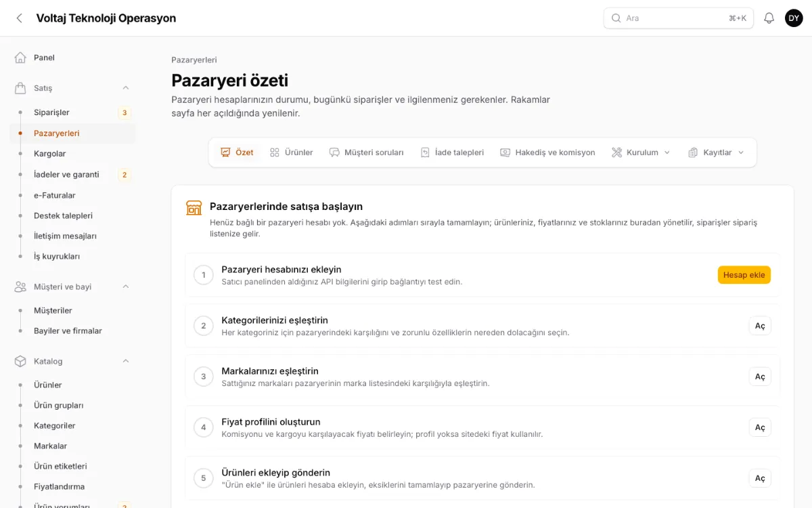Collapse the Katalog sidebar section
The image size is (812, 508).
[126, 361]
